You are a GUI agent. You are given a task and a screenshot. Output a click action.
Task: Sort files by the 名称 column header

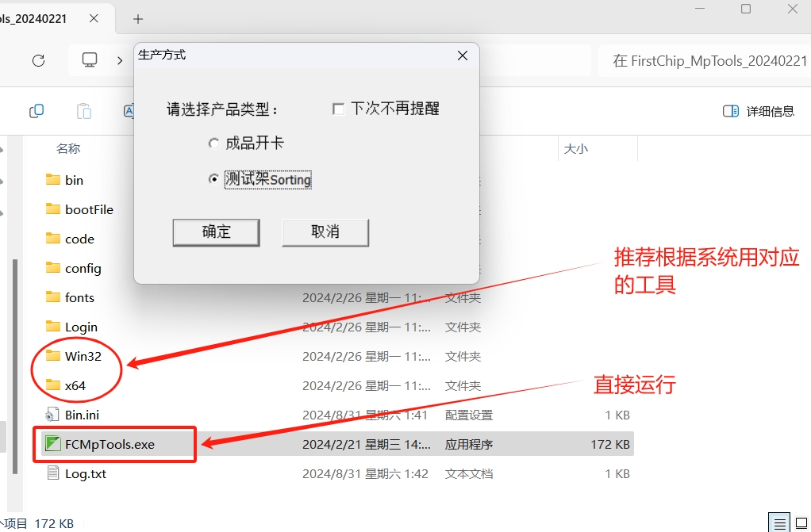[x=68, y=148]
